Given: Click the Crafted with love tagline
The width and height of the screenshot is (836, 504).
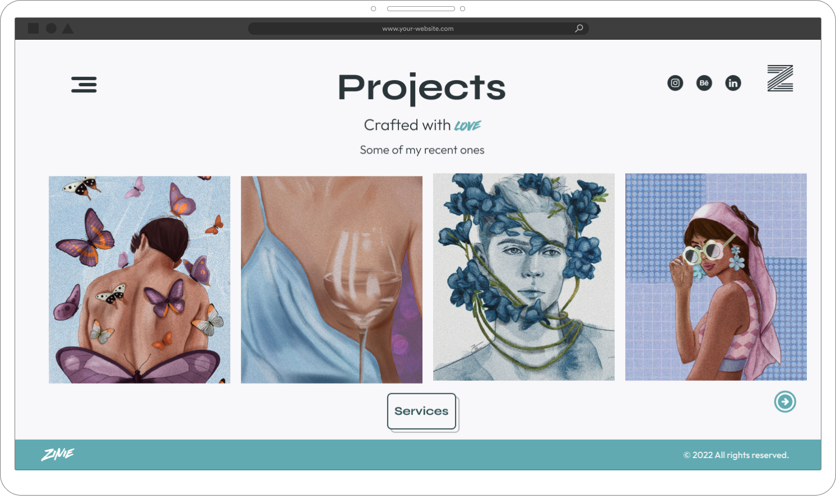Looking at the screenshot, I should (x=422, y=125).
